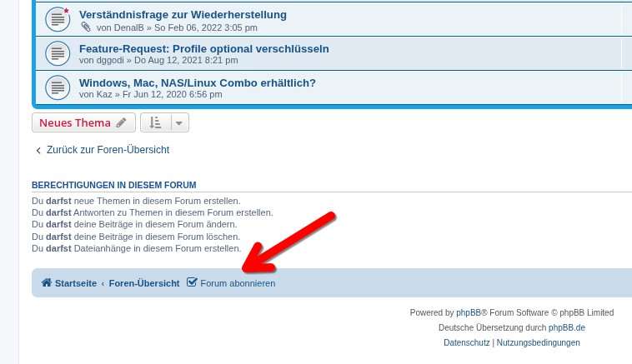This screenshot has height=364, width=632.
Task: Click the paperclip attachment icon under Verständnisfrage
Action: point(86,27)
